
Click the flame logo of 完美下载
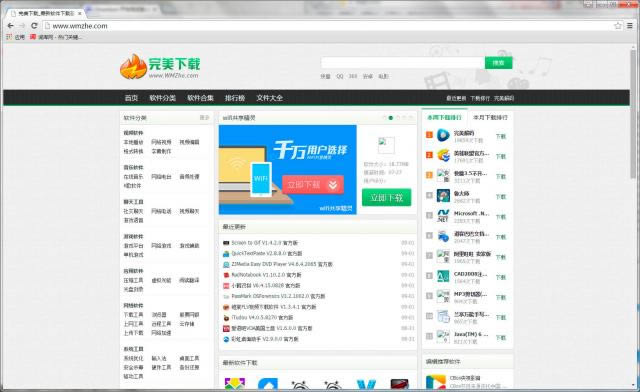pos(133,67)
